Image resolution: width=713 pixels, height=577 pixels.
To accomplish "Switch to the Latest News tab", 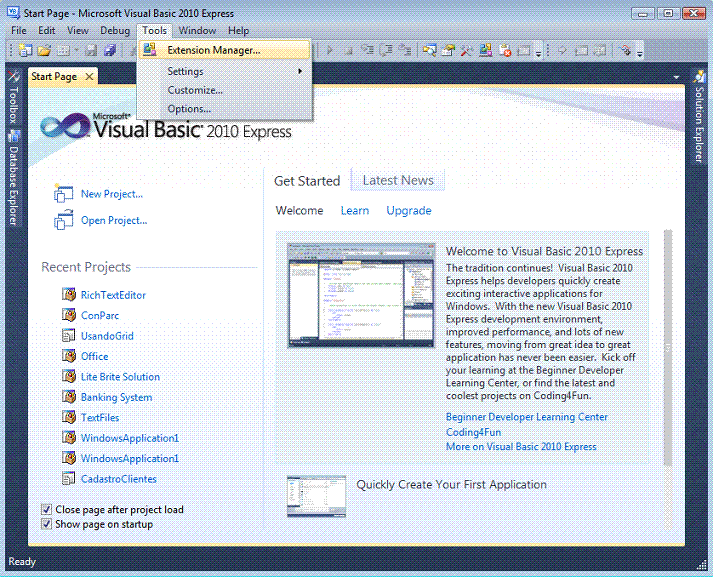I will [x=398, y=180].
